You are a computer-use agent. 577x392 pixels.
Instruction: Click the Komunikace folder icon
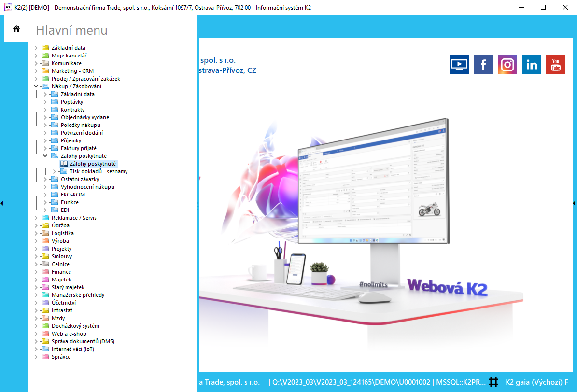46,63
